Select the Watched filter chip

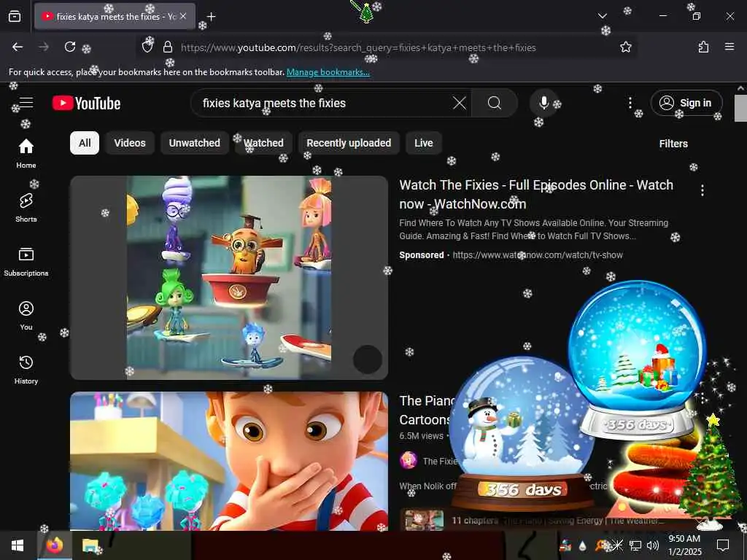pyautogui.click(x=263, y=143)
